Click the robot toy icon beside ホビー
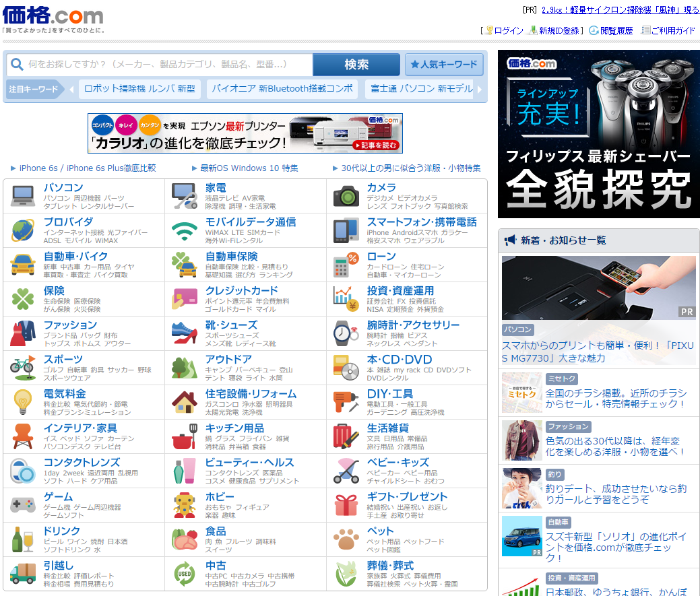700x596 pixels. coord(185,506)
